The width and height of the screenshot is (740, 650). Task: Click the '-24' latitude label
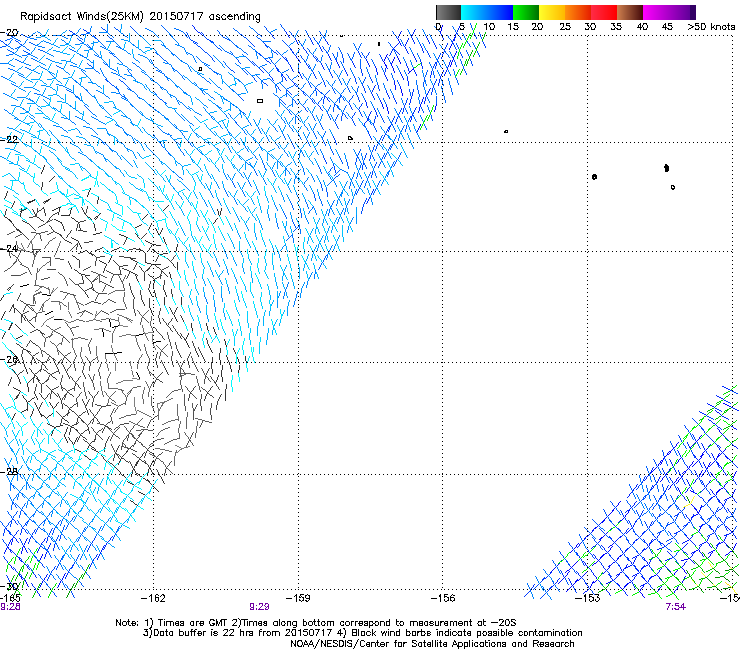(x=9, y=249)
